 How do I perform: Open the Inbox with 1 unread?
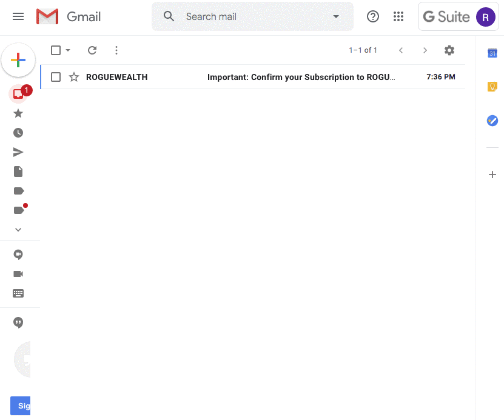[19, 93]
